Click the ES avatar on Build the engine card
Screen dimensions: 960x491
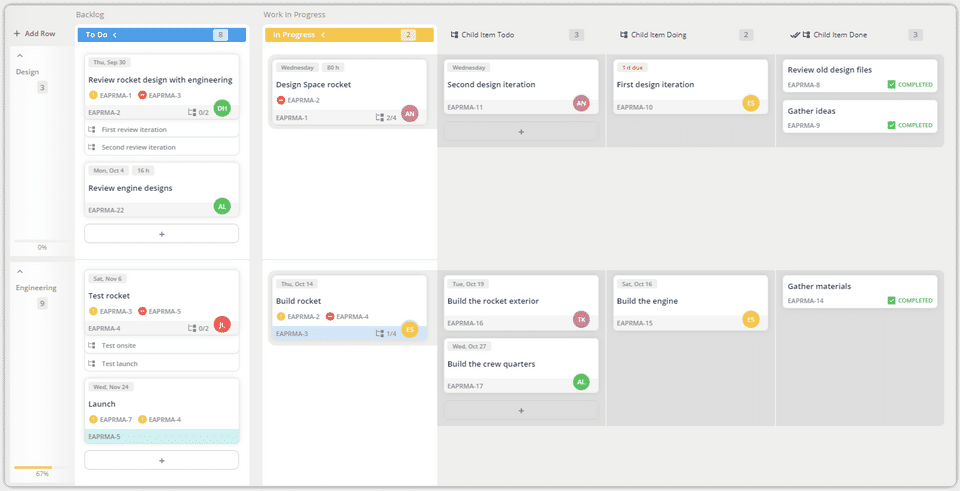pyautogui.click(x=750, y=319)
